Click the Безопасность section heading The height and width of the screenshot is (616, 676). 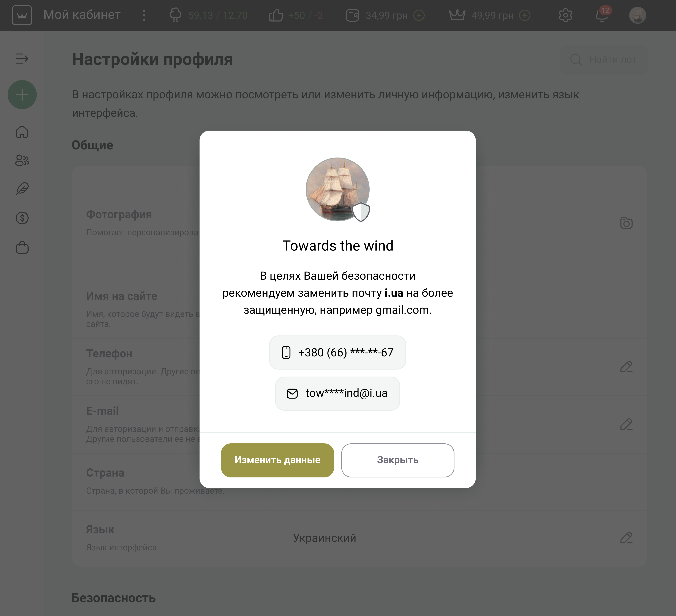click(x=114, y=598)
